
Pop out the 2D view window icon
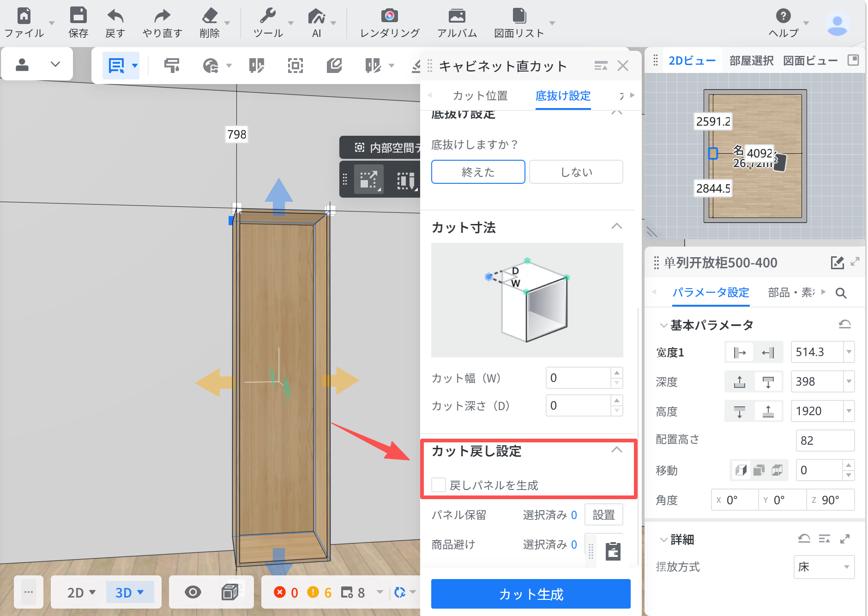click(x=853, y=60)
